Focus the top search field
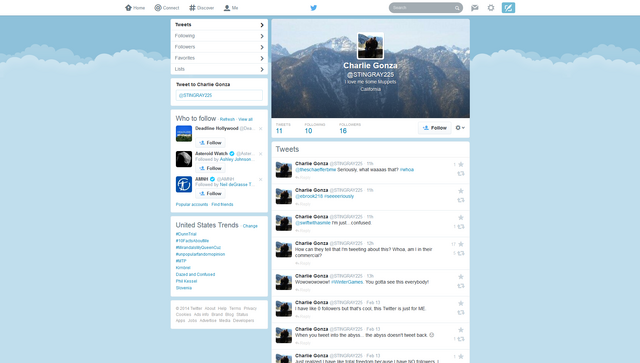The width and height of the screenshot is (640, 363). tap(425, 8)
